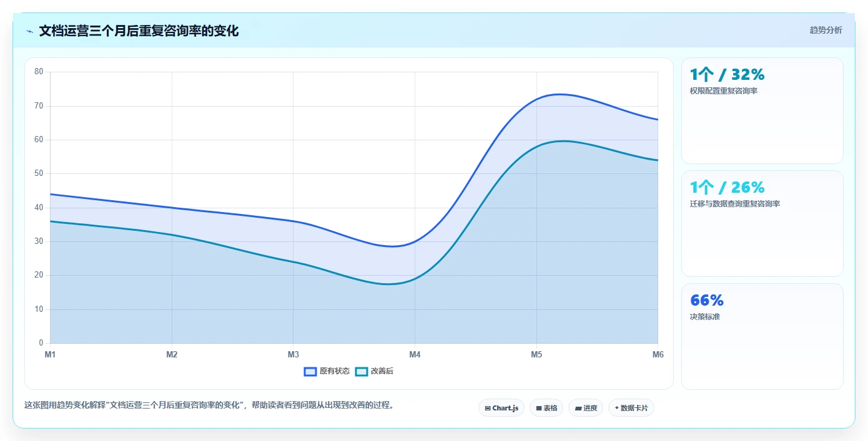Click the chart title 文档运营三个月后重复咨询率的变化
Screen dimensions: 868x441
click(x=139, y=31)
